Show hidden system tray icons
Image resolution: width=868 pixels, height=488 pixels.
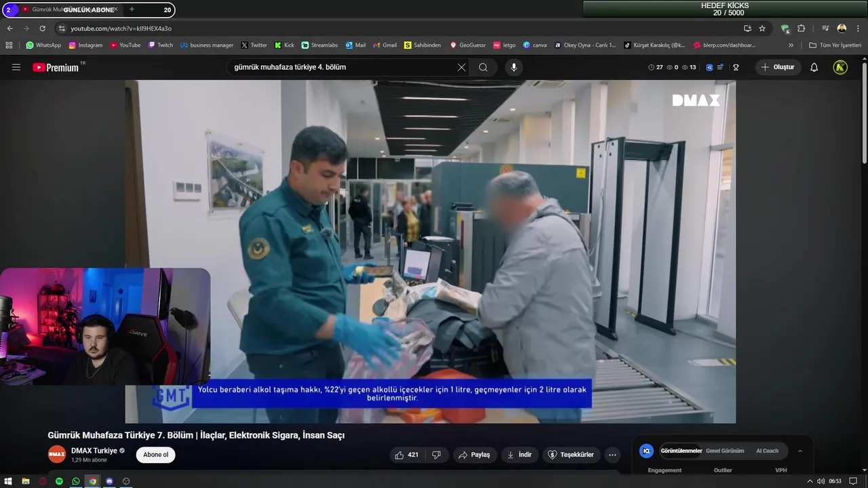809,481
